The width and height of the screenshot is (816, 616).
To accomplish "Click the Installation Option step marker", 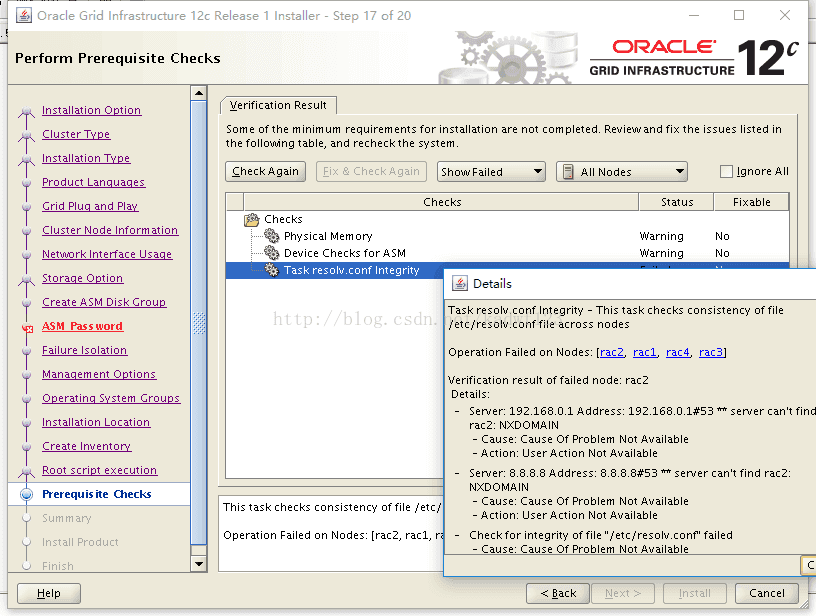I will click(26, 111).
